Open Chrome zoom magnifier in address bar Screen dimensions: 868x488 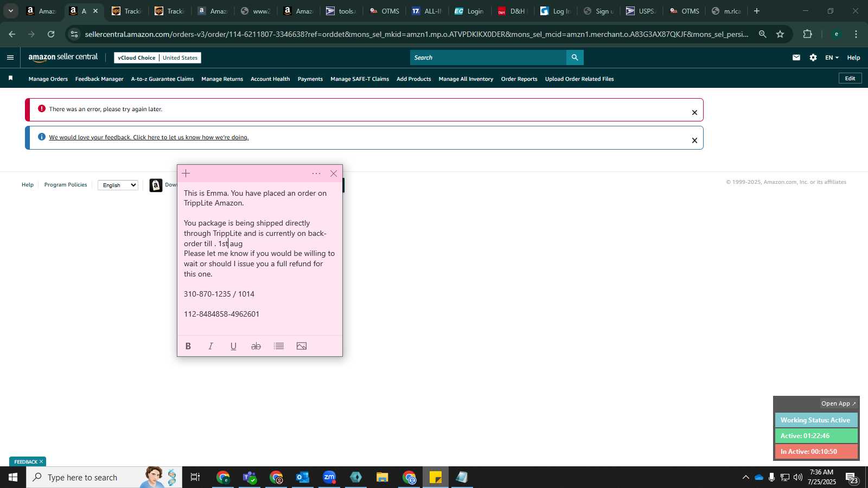pyautogui.click(x=763, y=34)
